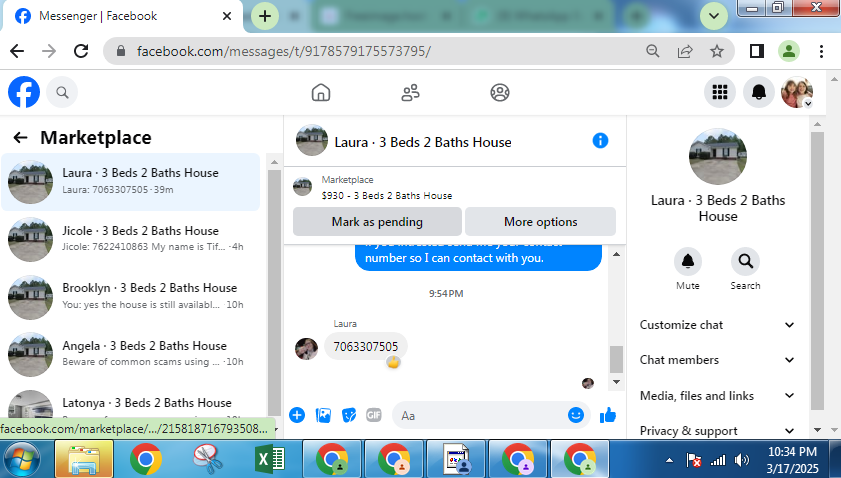The width and height of the screenshot is (841, 478).
Task: Click the house thumbnail in right panel
Action: pos(718,157)
